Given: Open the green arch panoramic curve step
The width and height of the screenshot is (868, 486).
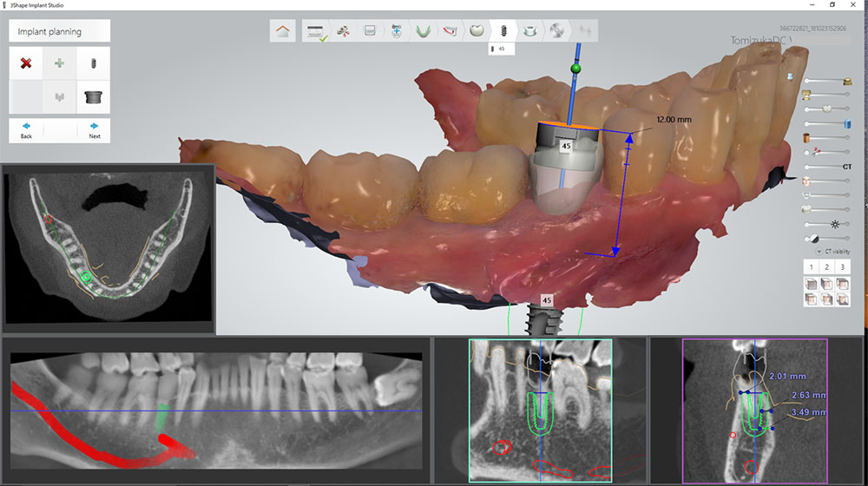Looking at the screenshot, I should [x=422, y=31].
